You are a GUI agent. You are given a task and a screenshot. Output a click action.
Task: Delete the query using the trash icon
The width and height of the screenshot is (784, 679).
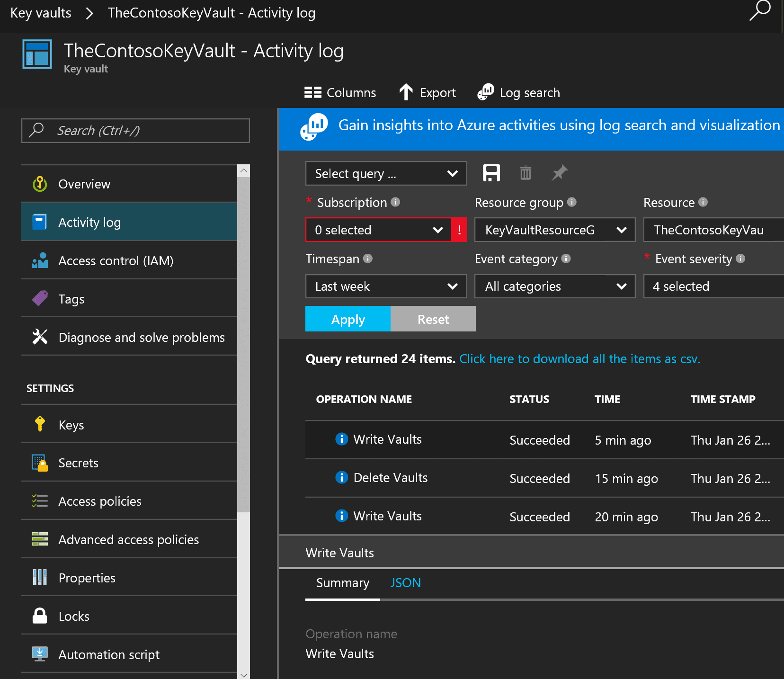pos(526,173)
